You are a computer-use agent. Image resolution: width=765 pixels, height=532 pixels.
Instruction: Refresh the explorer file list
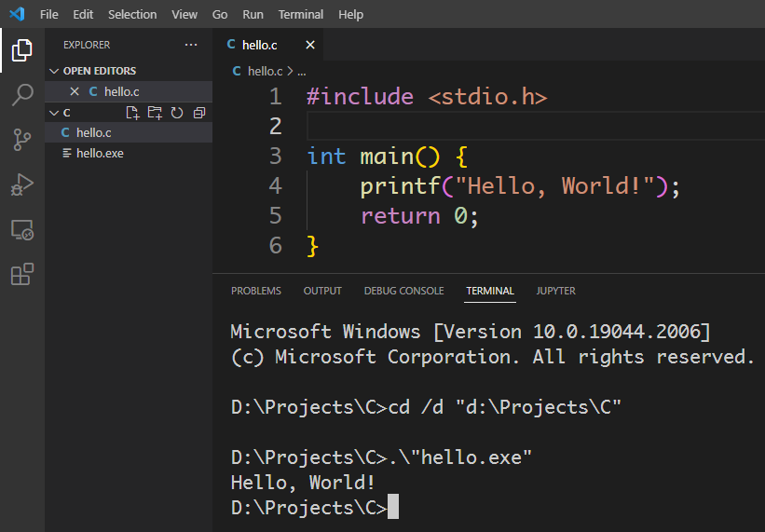point(177,113)
